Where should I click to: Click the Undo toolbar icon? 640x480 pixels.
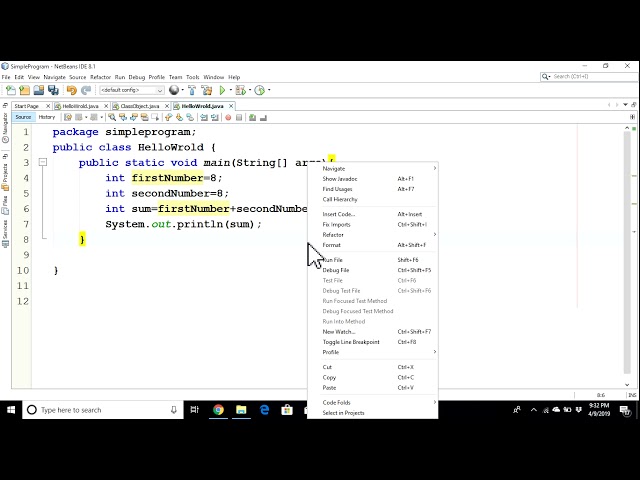(x=72, y=90)
